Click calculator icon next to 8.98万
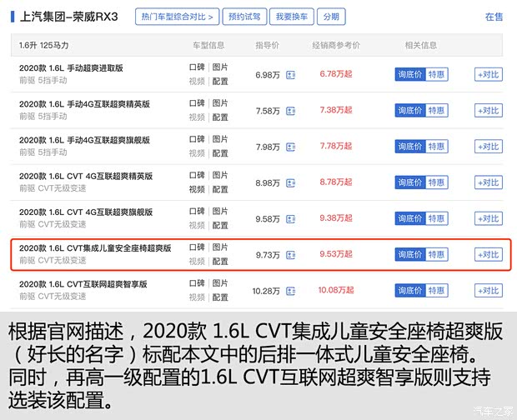This screenshot has width=517, height=420. tap(291, 182)
